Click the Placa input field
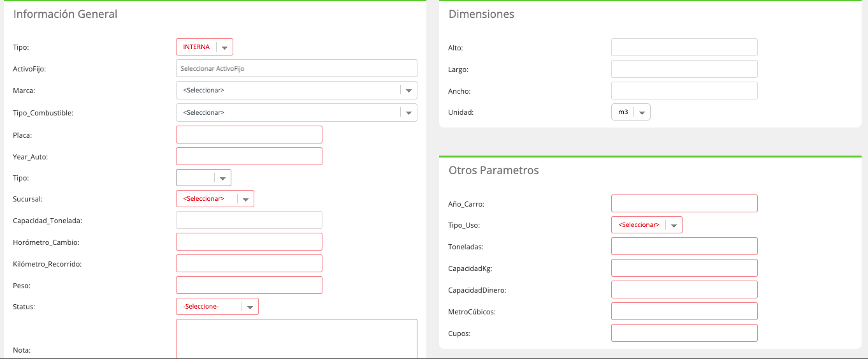868x359 pixels. click(x=249, y=135)
